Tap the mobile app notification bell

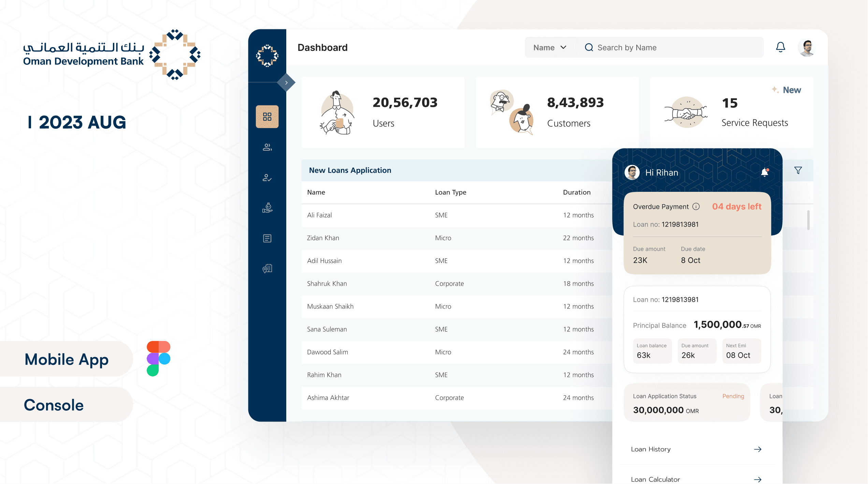coord(765,172)
